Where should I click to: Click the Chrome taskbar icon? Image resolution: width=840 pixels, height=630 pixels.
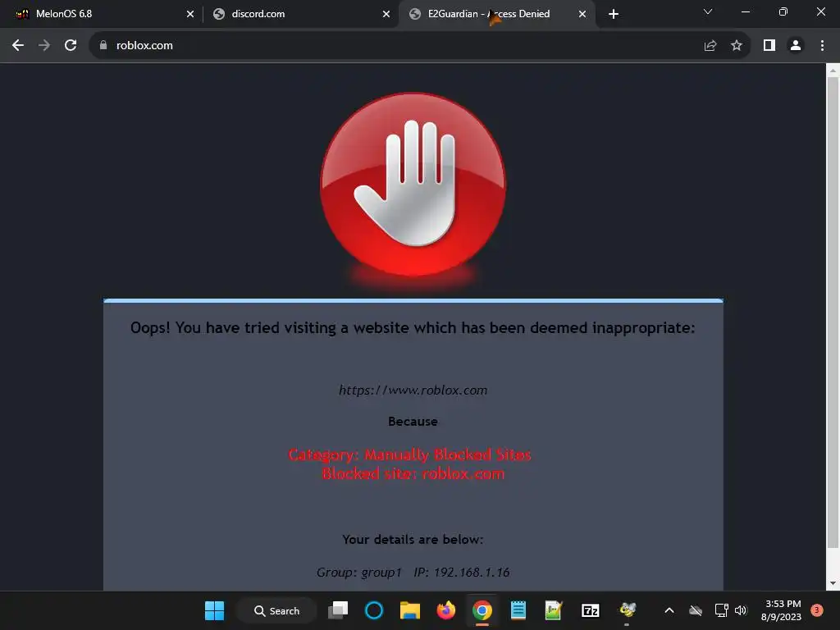pos(482,610)
